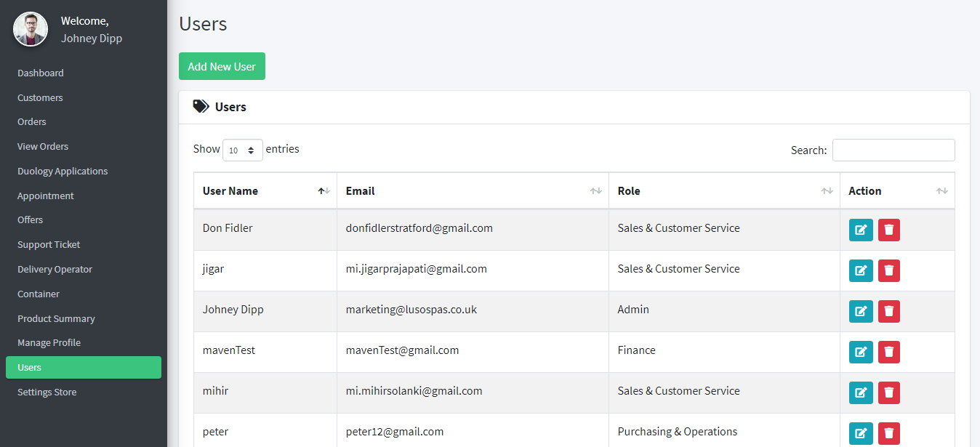
Task: Click the Add New User button
Action: click(222, 66)
